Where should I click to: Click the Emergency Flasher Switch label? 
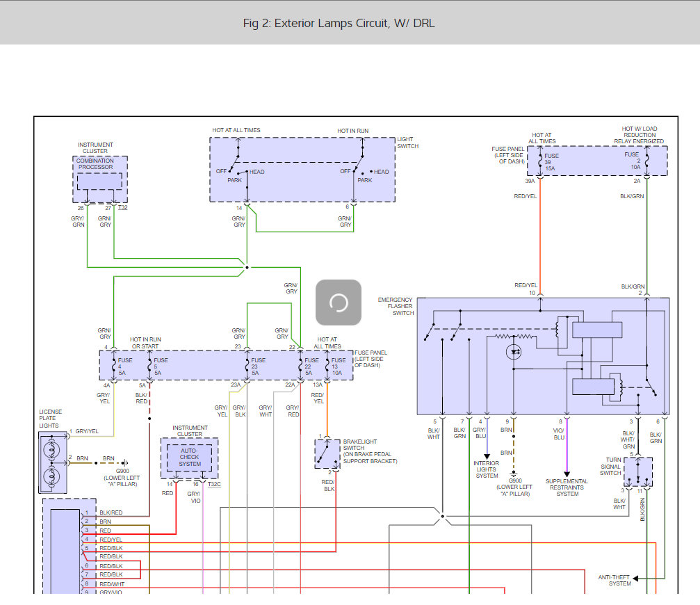click(395, 306)
